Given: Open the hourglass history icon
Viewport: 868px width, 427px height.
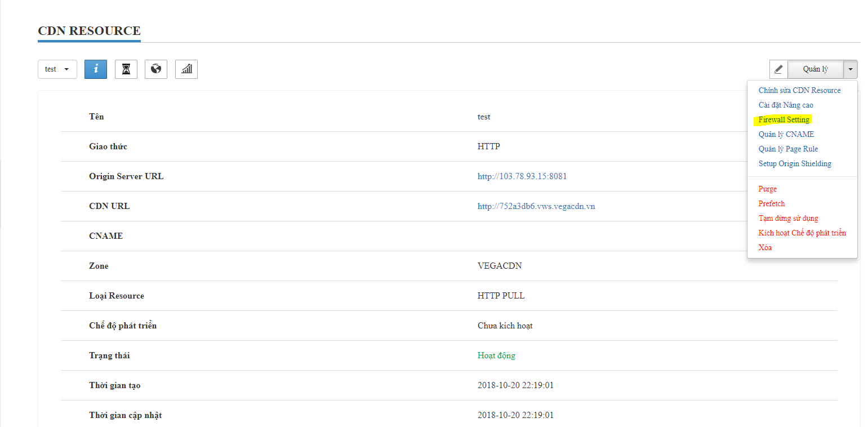Looking at the screenshot, I should pos(126,69).
